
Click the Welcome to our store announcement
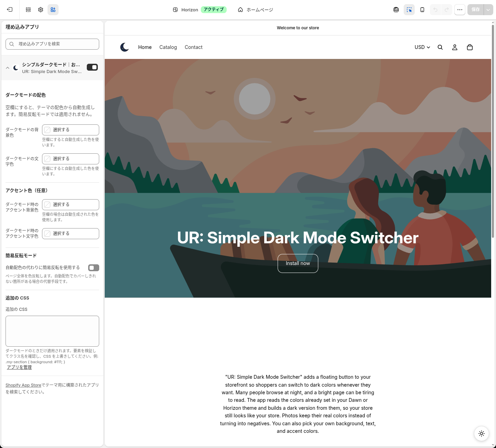(x=298, y=28)
